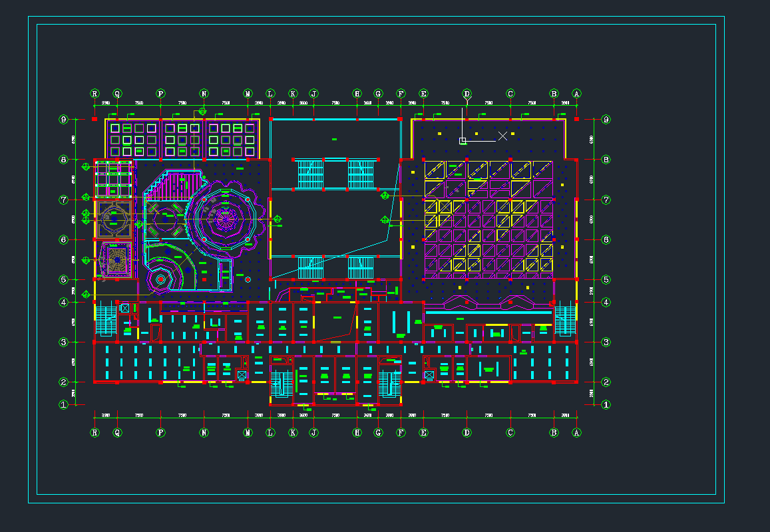
Task: Click the crossed-box shaft symbol near left staircase
Action: (x=124, y=308)
